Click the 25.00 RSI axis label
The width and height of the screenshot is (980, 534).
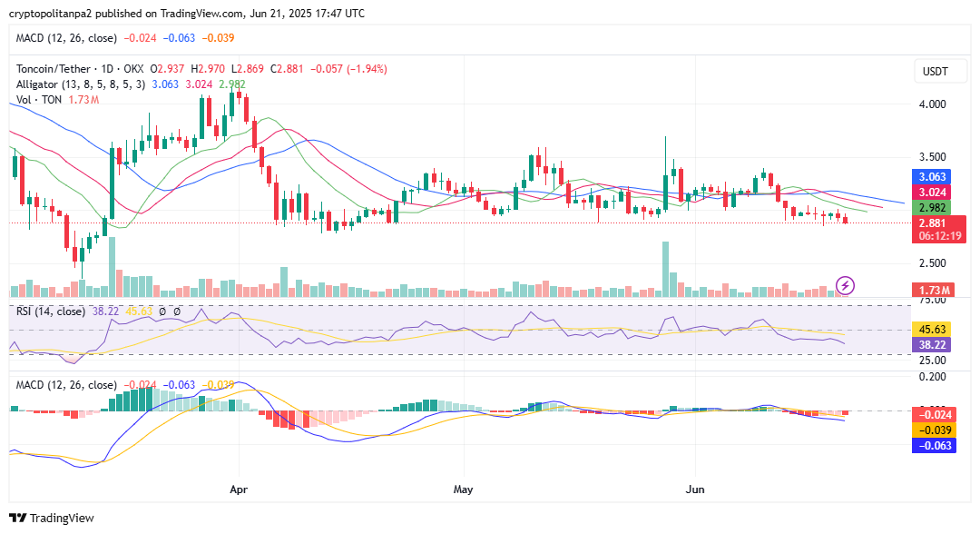click(x=932, y=361)
